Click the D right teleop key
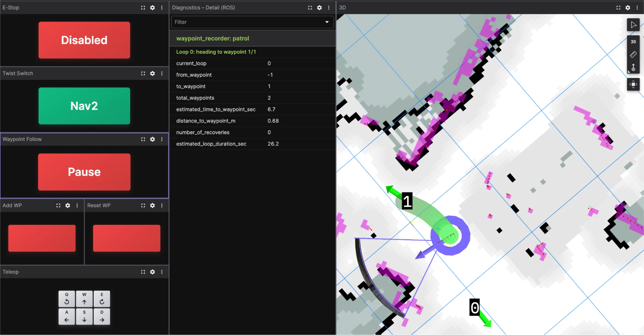The width and height of the screenshot is (644, 335). point(102,316)
